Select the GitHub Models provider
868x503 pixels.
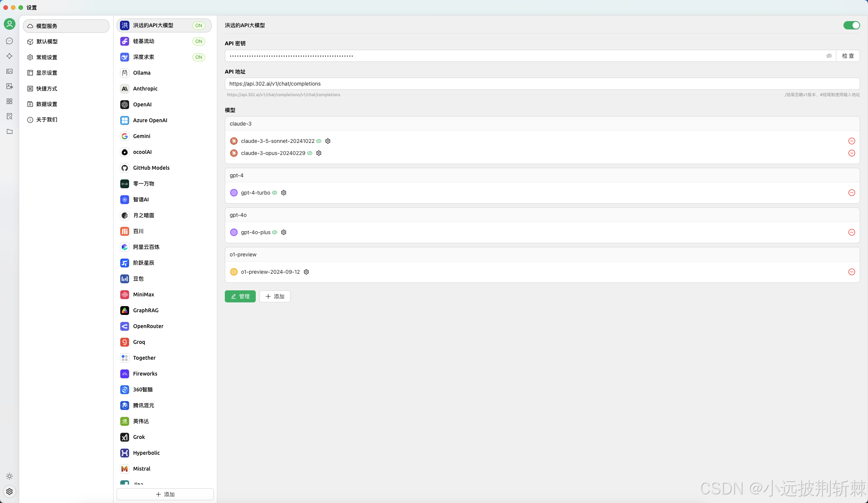(x=164, y=168)
